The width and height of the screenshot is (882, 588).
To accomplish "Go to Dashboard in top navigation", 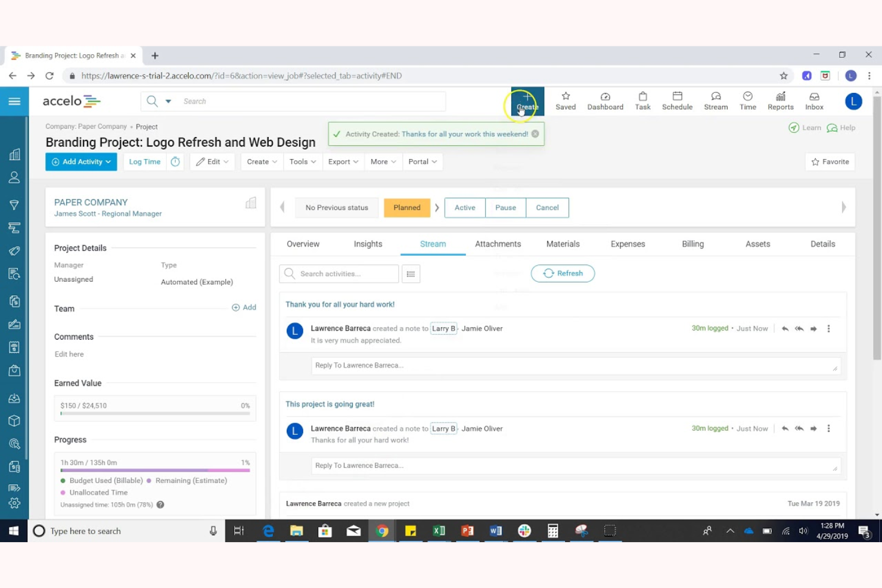I will [x=605, y=101].
